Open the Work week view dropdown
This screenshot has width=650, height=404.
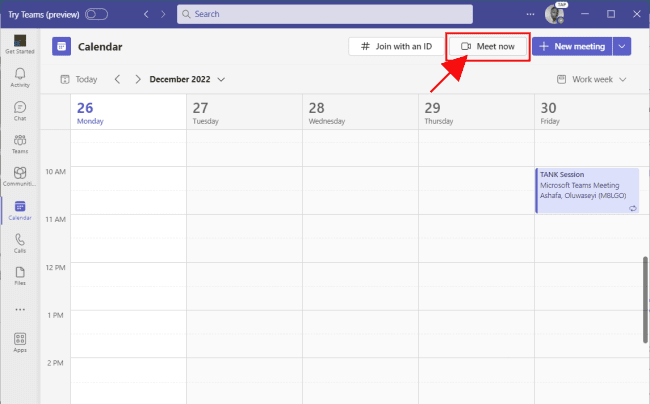[x=591, y=79]
